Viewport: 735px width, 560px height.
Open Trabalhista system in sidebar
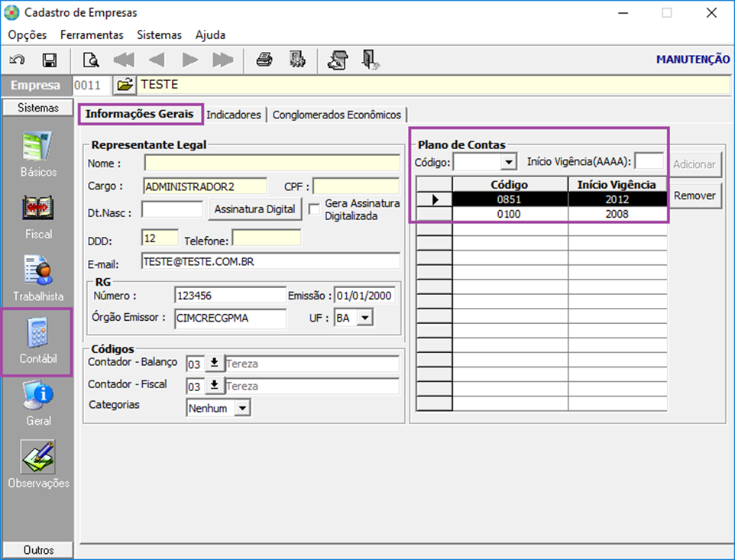(38, 278)
